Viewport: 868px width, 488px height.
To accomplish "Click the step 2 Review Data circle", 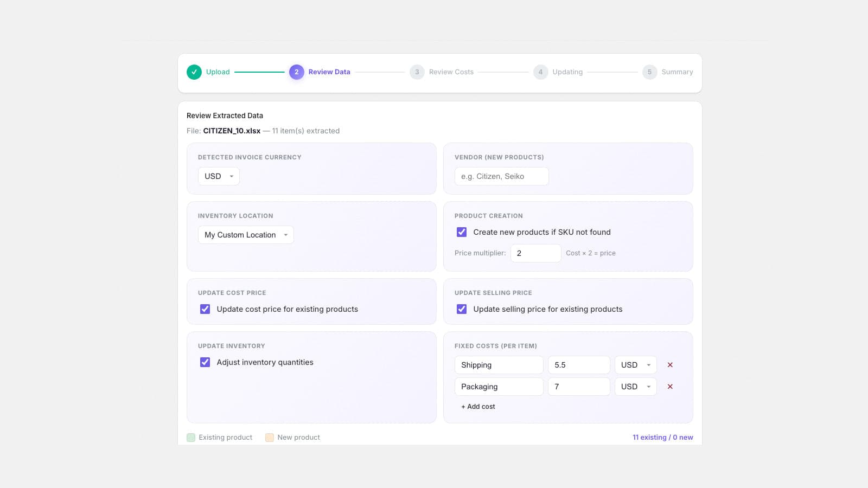I will (x=296, y=72).
